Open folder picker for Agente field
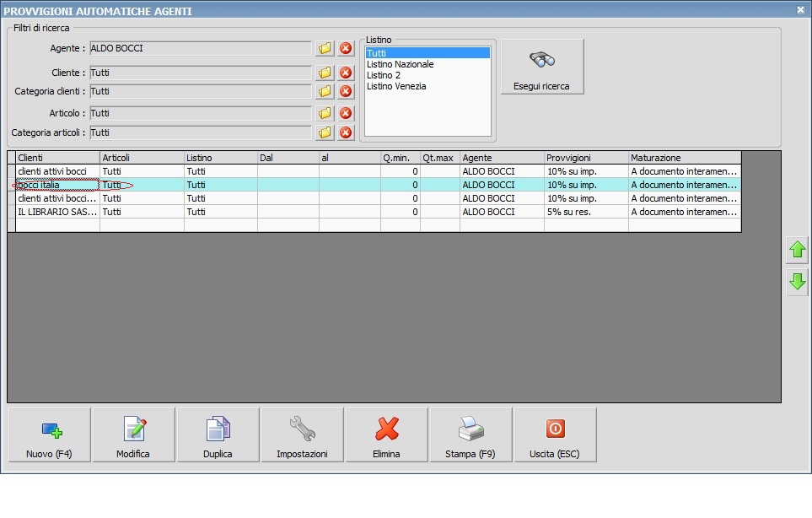The image size is (812, 518). tap(325, 48)
